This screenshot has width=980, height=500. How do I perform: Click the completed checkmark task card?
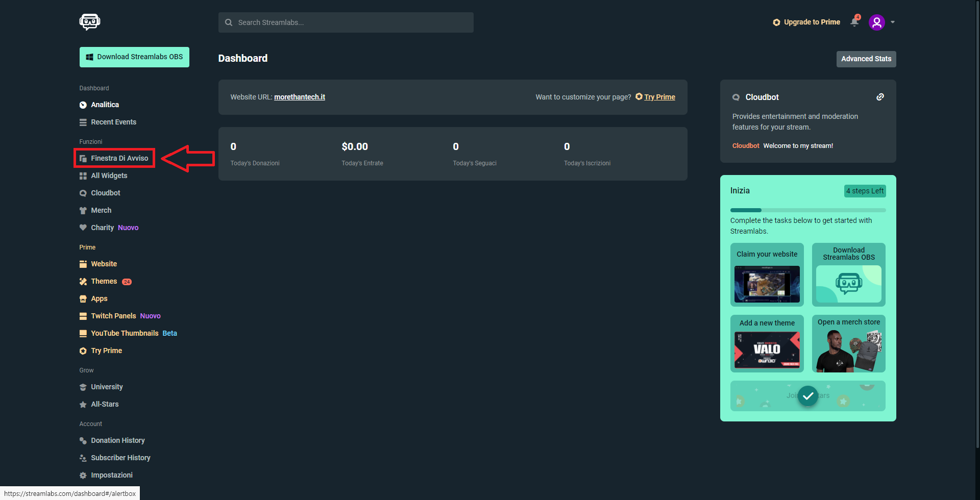tap(808, 396)
